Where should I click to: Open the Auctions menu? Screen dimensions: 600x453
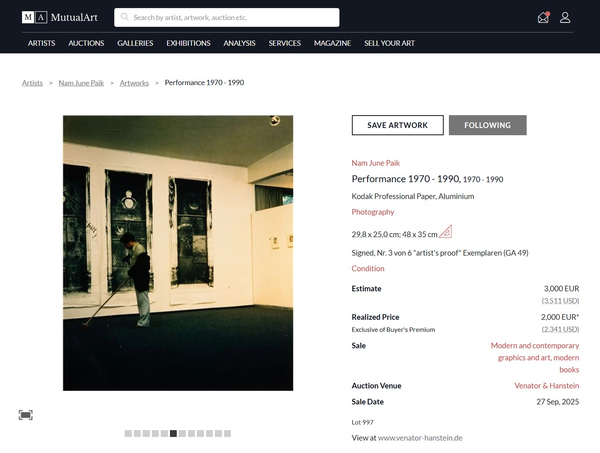pos(86,43)
